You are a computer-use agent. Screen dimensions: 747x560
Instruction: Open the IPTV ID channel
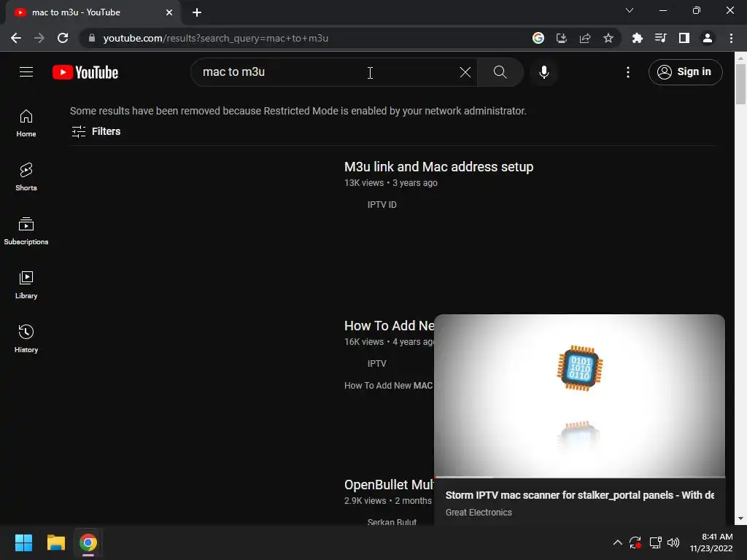(382, 205)
